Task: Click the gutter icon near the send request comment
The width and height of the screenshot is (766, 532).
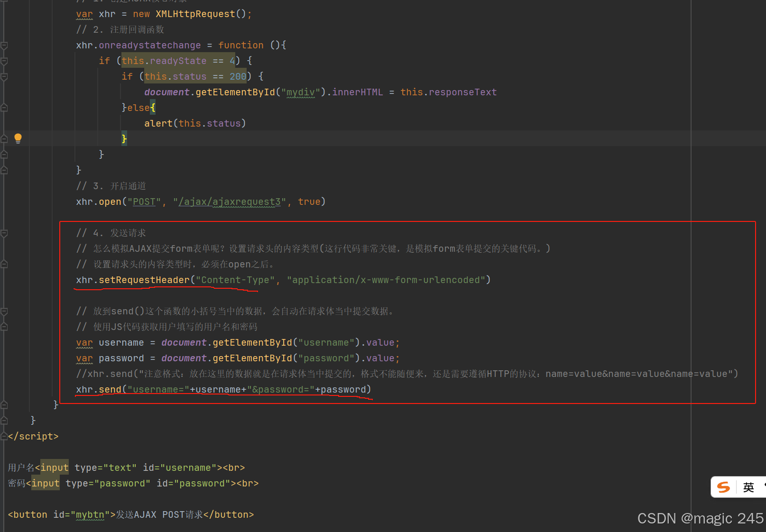Action: click(x=4, y=233)
